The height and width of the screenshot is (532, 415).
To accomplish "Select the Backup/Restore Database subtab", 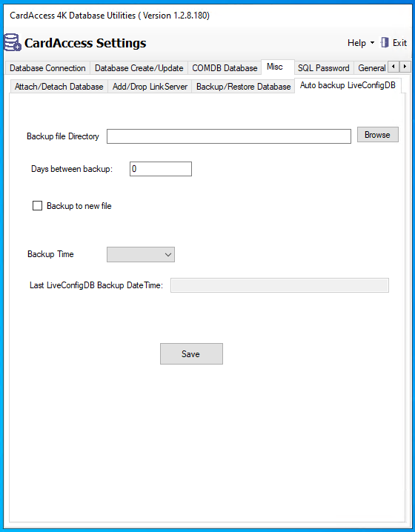I will click(243, 87).
